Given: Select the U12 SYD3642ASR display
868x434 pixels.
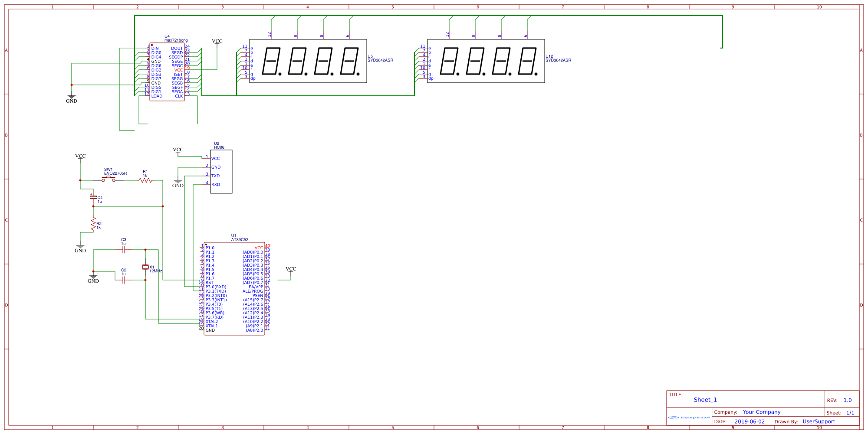Looking at the screenshot, I should point(486,61).
